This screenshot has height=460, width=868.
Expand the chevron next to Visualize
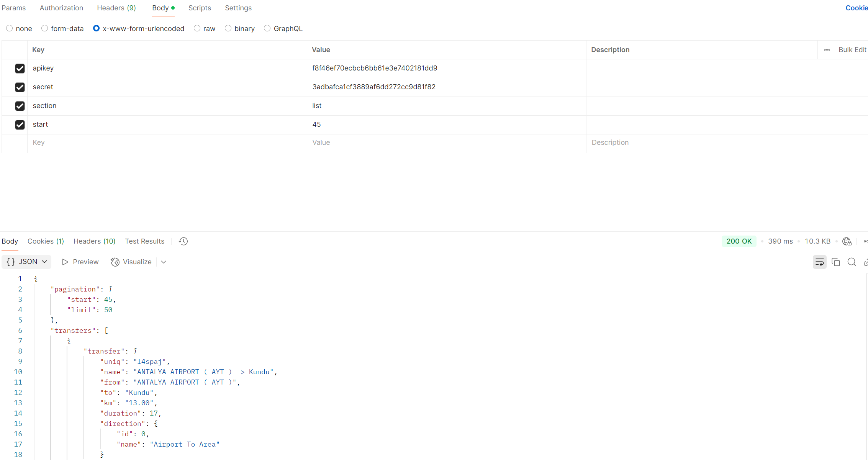(x=164, y=262)
